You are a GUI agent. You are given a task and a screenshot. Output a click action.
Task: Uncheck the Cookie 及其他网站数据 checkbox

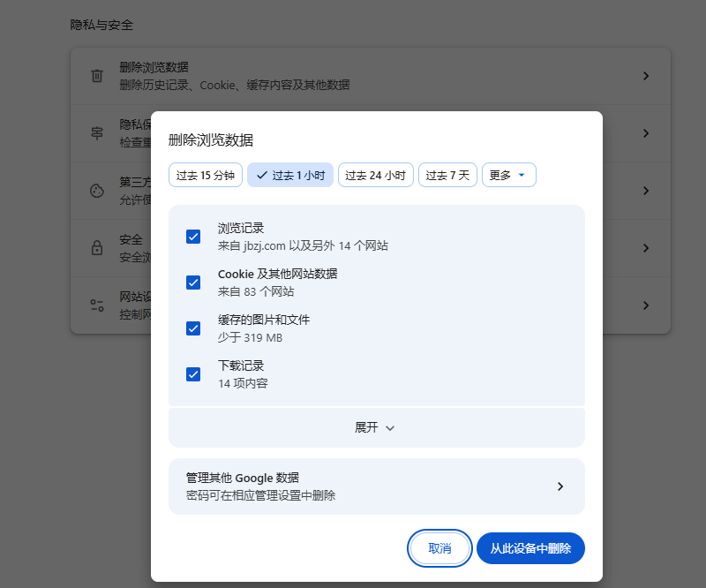pos(193,283)
